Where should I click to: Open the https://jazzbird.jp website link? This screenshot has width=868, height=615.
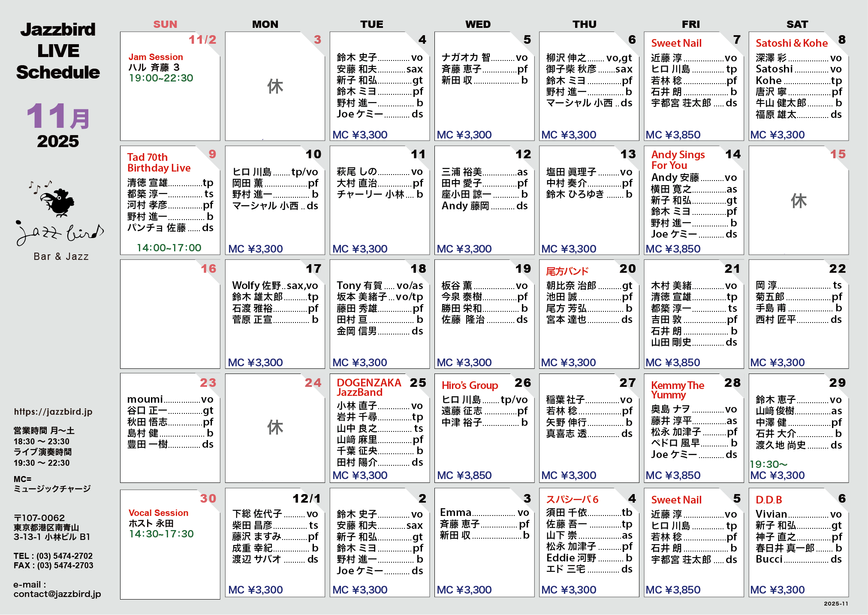(53, 412)
